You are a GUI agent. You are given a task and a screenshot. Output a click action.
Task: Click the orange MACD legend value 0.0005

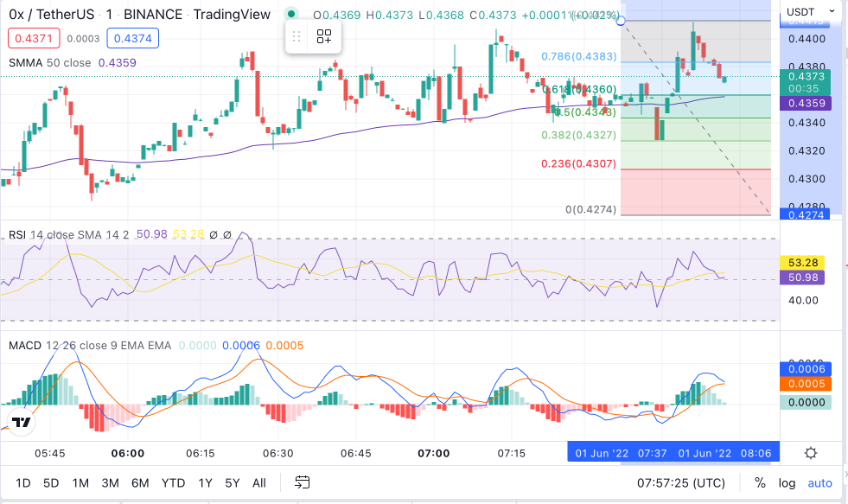(285, 346)
